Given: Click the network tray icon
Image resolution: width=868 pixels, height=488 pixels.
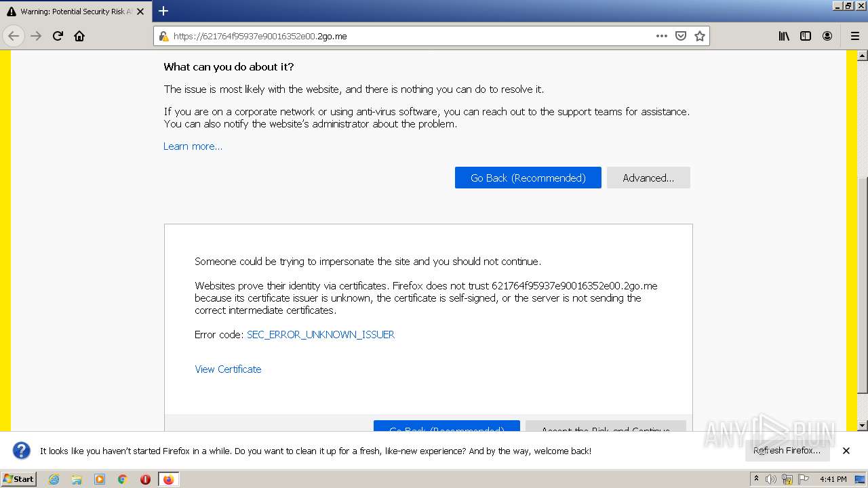Looking at the screenshot, I should point(787,479).
